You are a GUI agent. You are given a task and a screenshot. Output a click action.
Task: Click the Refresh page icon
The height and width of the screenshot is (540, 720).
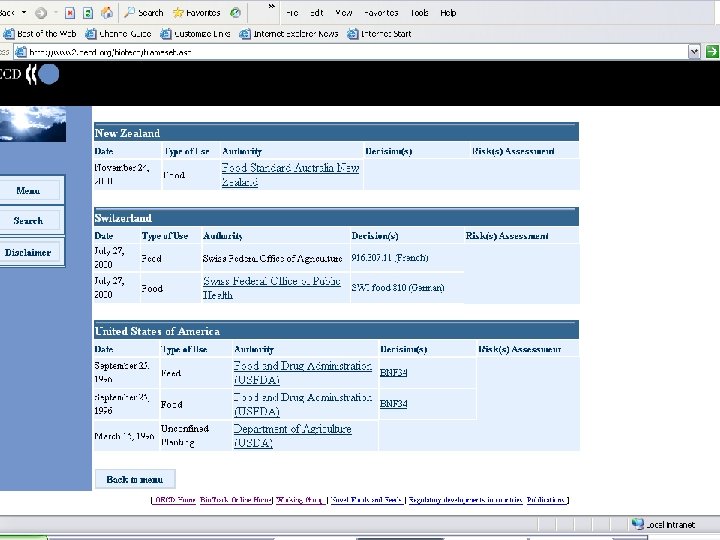coord(88,13)
